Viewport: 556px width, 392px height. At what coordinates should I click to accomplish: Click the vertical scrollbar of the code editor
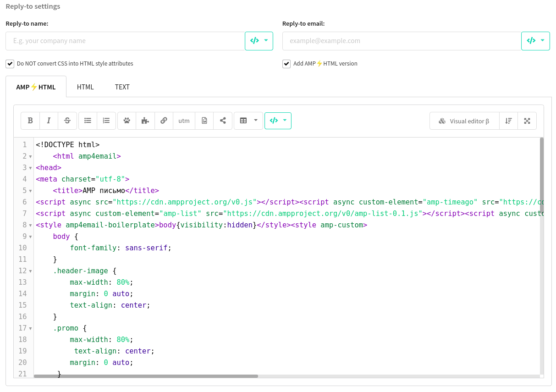coord(542,176)
